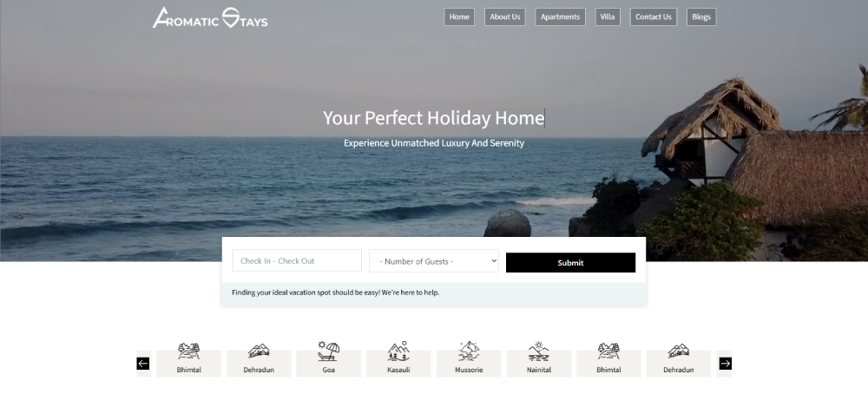Open the Contact Us page
The height and width of the screenshot is (394, 868).
pos(654,16)
